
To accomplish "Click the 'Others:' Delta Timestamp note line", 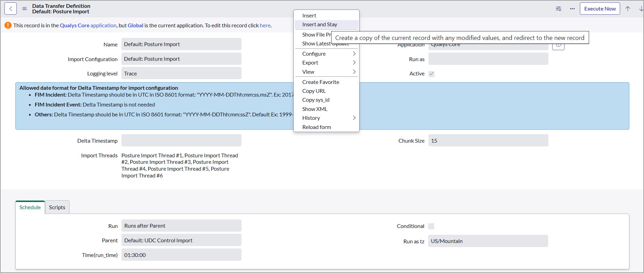I will pos(164,114).
